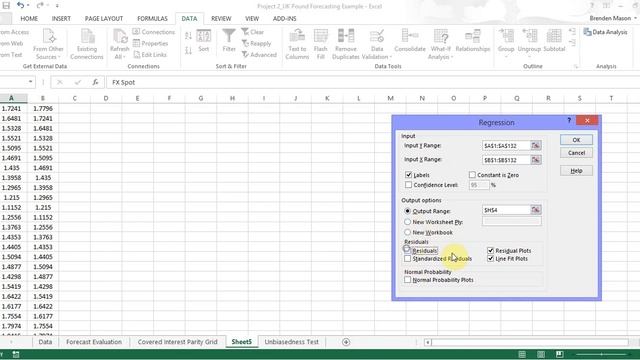Click the Clear filter icon
This screenshot has width=640, height=360.
245,31
